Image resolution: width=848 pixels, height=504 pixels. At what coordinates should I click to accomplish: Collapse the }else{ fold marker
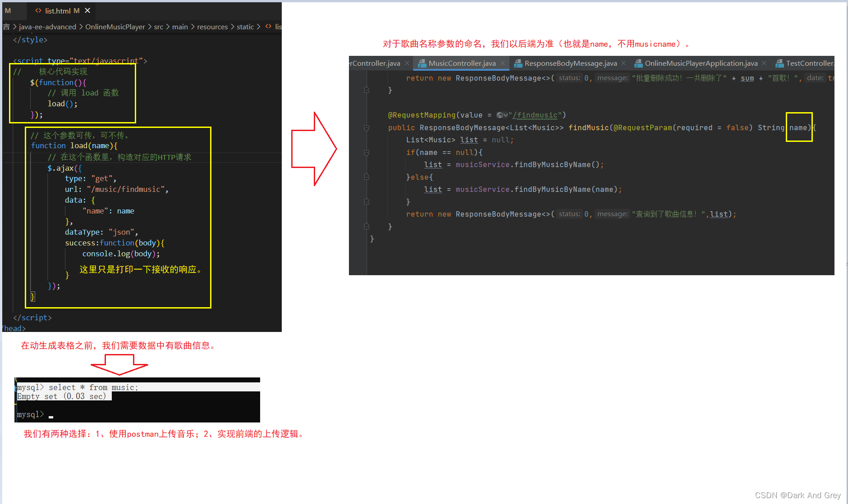tap(367, 177)
